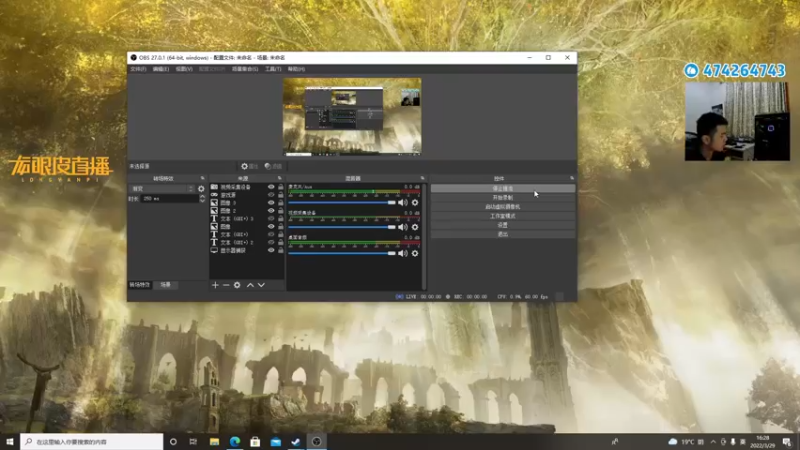The width and height of the screenshot is (800, 450).
Task: Select the 文本 (GDI+) source row
Action: (x=246, y=234)
